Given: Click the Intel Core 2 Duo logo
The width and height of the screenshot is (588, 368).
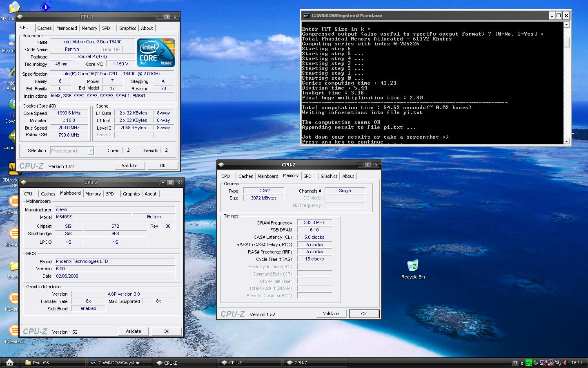Looking at the screenshot, I should pyautogui.click(x=156, y=53).
